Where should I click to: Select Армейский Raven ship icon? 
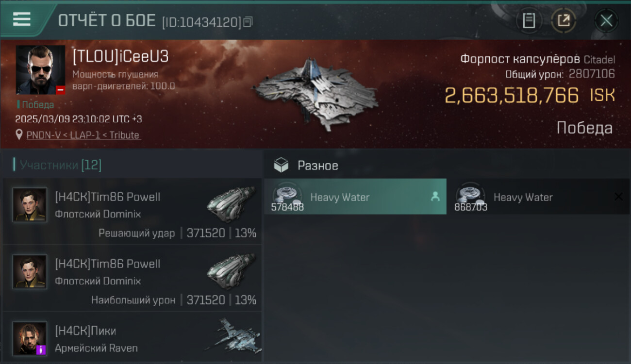click(232, 336)
